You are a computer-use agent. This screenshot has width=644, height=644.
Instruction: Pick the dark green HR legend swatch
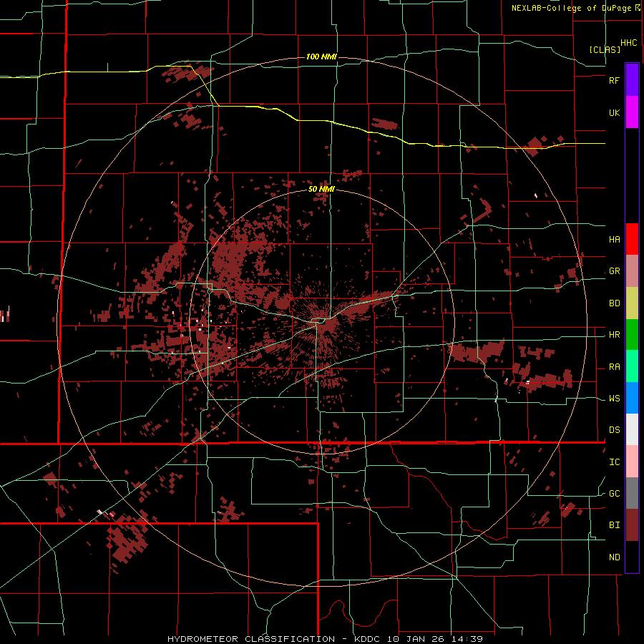click(632, 334)
